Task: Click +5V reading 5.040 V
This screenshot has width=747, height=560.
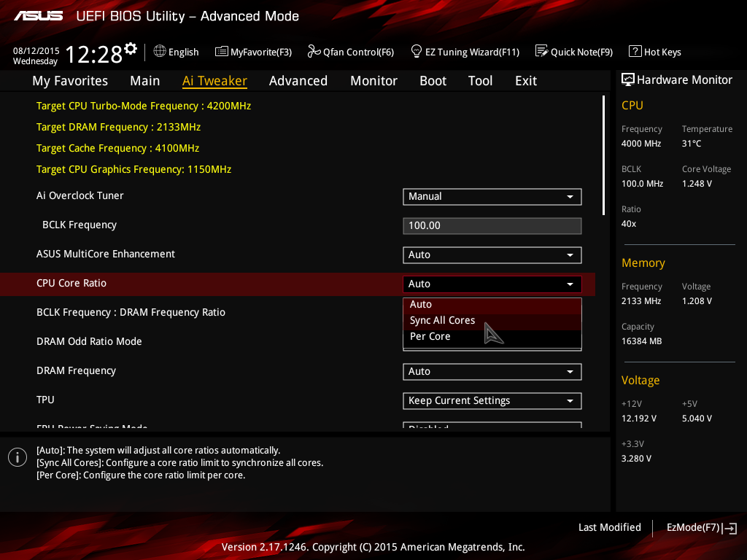Action: point(697,419)
